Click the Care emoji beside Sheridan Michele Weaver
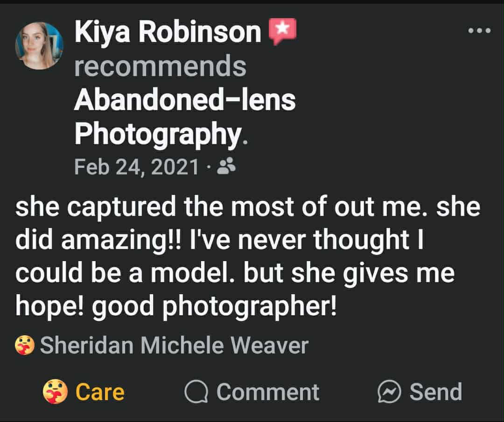This screenshot has width=504, height=422. tap(25, 346)
